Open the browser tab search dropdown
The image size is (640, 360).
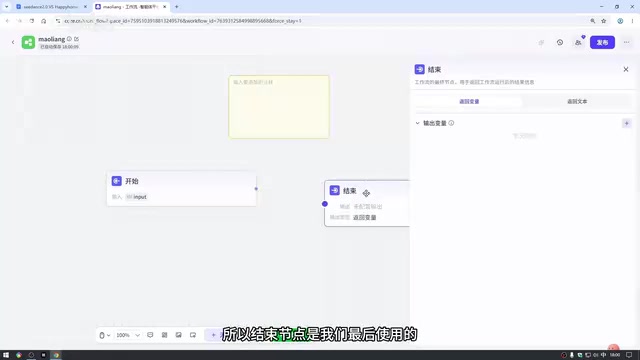click(7, 7)
